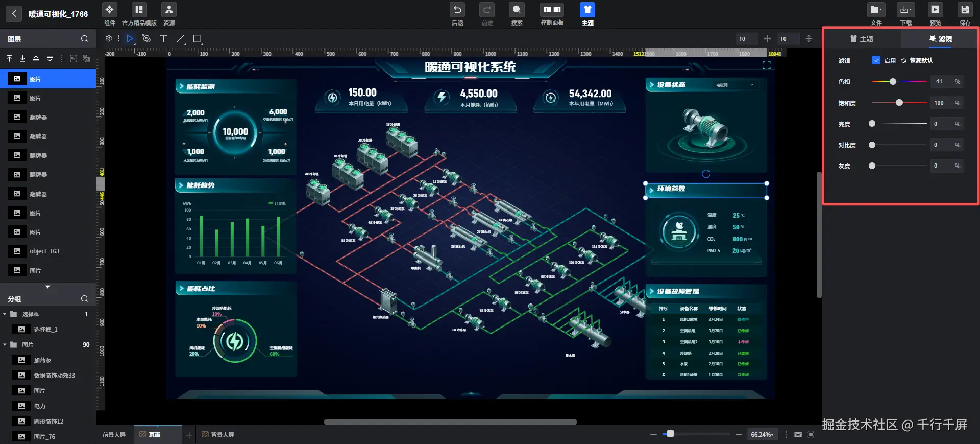The image size is (980, 444).
Task: Search groups in the 分组 panel
Action: coord(84,299)
